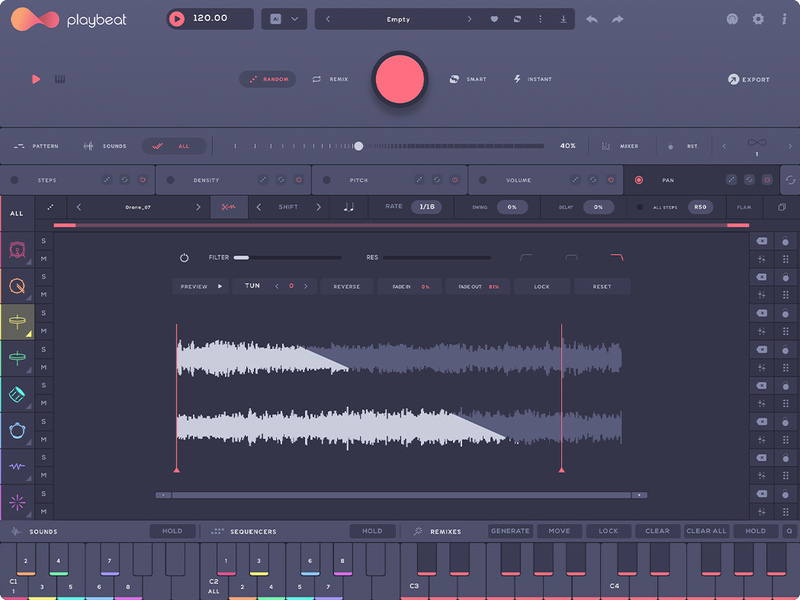Select the green cymbal track icon
The height and width of the screenshot is (600, 800).
click(x=17, y=358)
